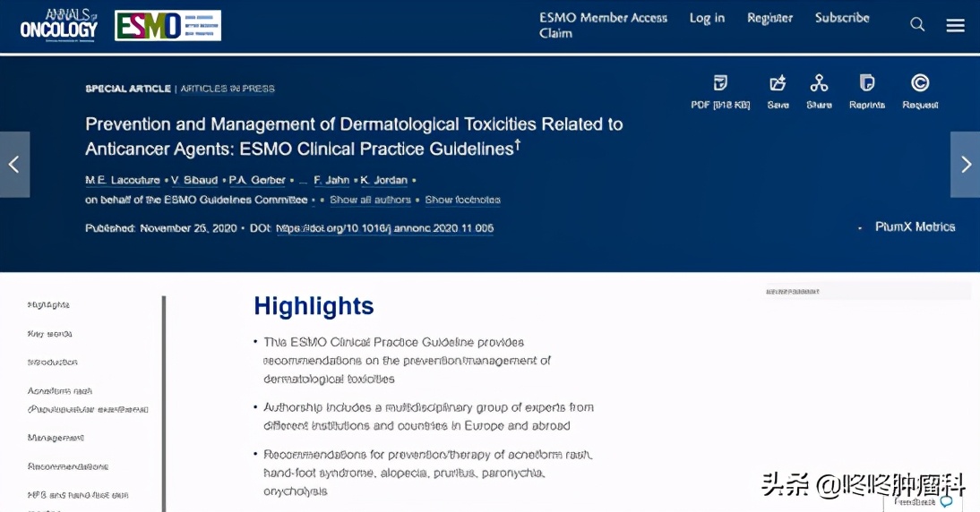Open the DOI link
The width and height of the screenshot is (980, 512).
385,228
